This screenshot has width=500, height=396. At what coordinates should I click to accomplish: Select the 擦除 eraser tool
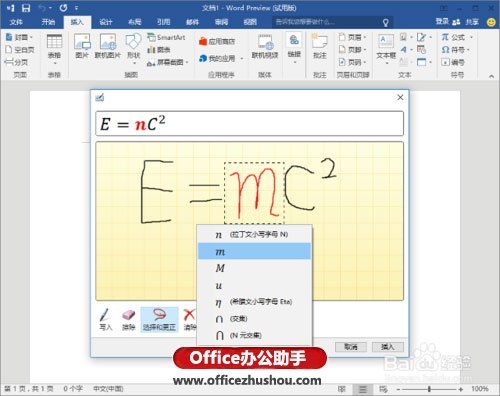tap(129, 319)
